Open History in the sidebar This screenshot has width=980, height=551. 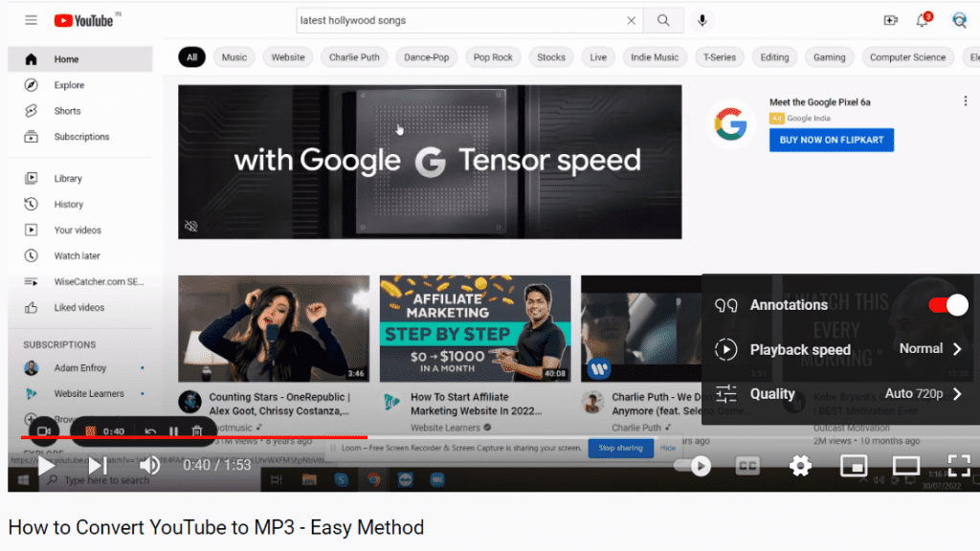[80, 205]
